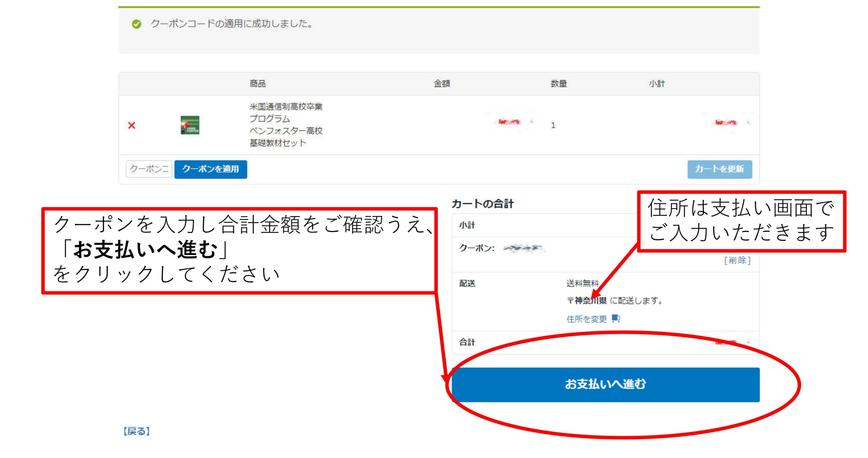The image size is (868, 458).
Task: Open the 米国通信制高校卒業プログラム product link
Action: [285, 124]
